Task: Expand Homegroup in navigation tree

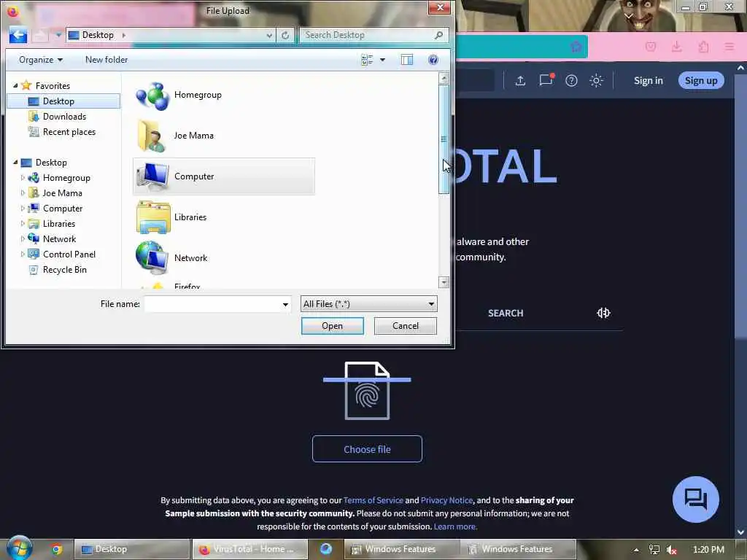Action: [23, 178]
